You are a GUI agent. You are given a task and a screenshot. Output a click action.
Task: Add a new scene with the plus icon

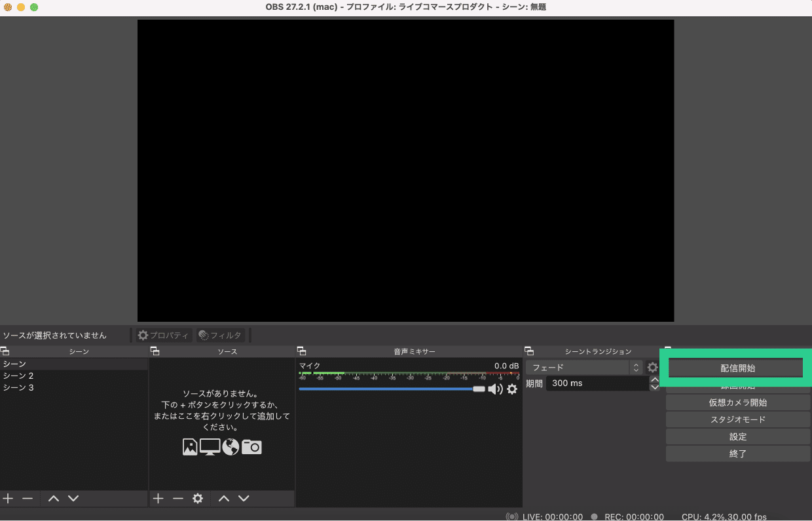click(x=8, y=498)
